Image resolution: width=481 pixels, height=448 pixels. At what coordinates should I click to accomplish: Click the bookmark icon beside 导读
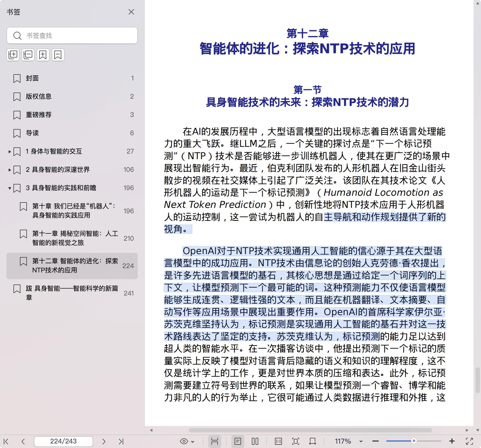click(x=17, y=133)
